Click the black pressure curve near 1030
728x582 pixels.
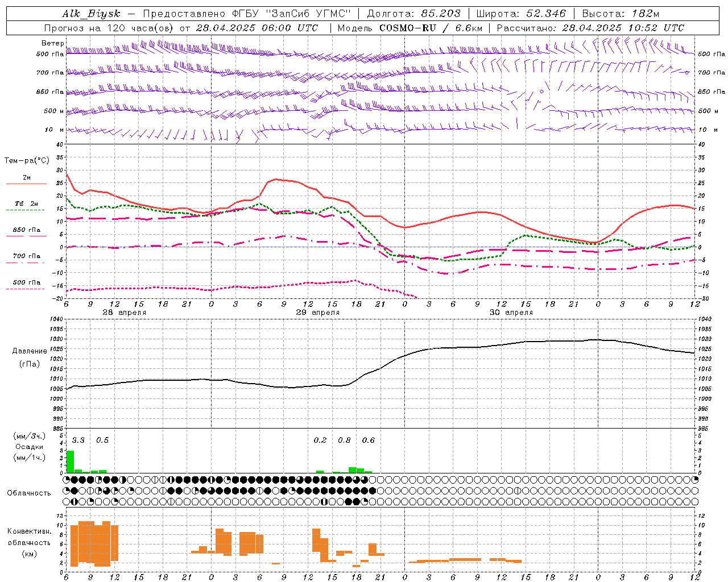click(594, 340)
